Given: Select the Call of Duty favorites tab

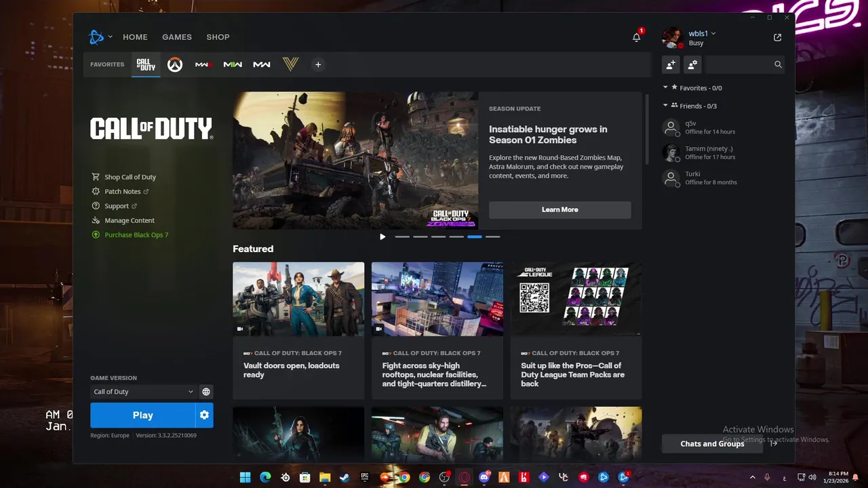Looking at the screenshot, I should (x=146, y=64).
